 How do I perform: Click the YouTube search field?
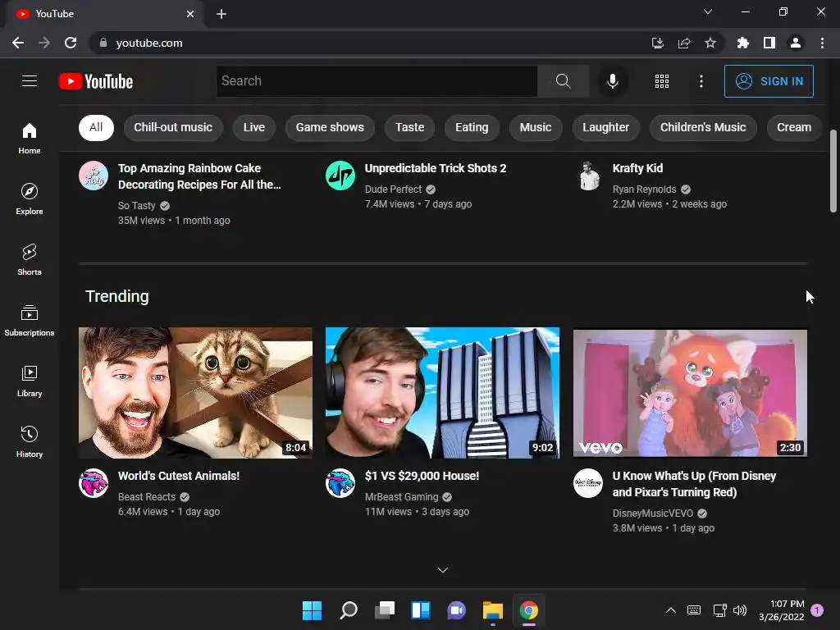point(377,81)
